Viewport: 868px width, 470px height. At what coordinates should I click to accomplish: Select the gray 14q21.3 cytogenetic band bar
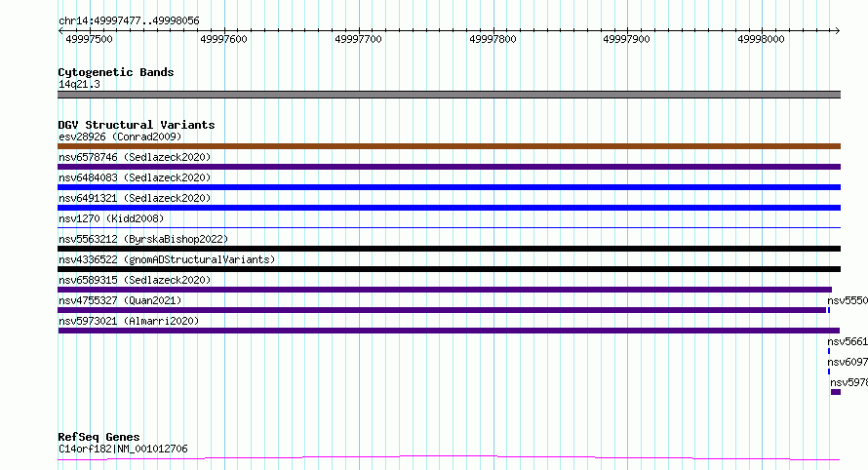point(449,95)
